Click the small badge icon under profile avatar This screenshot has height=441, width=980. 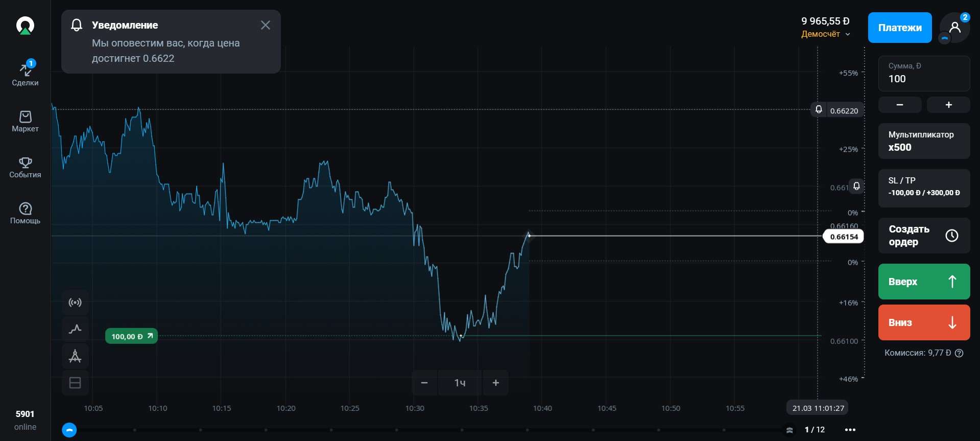[945, 38]
